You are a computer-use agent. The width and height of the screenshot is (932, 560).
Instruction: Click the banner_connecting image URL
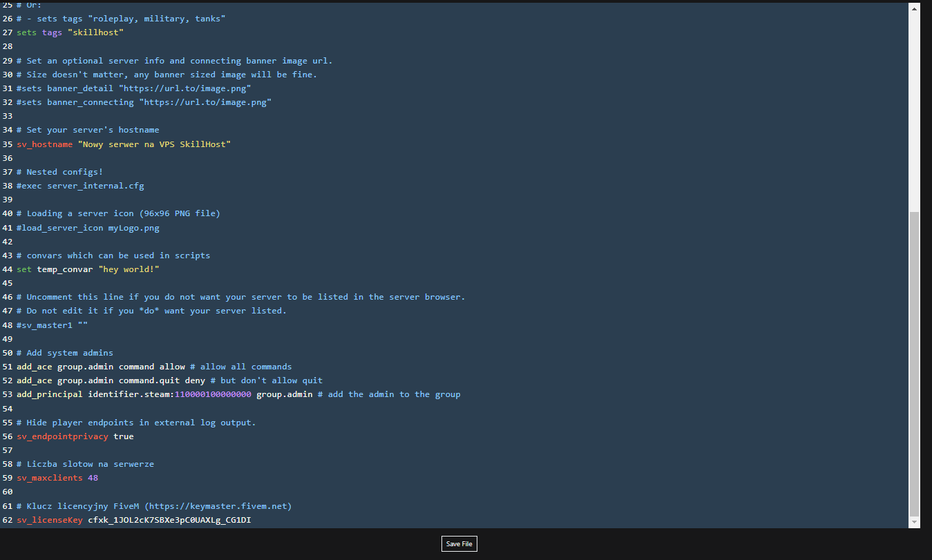click(205, 102)
